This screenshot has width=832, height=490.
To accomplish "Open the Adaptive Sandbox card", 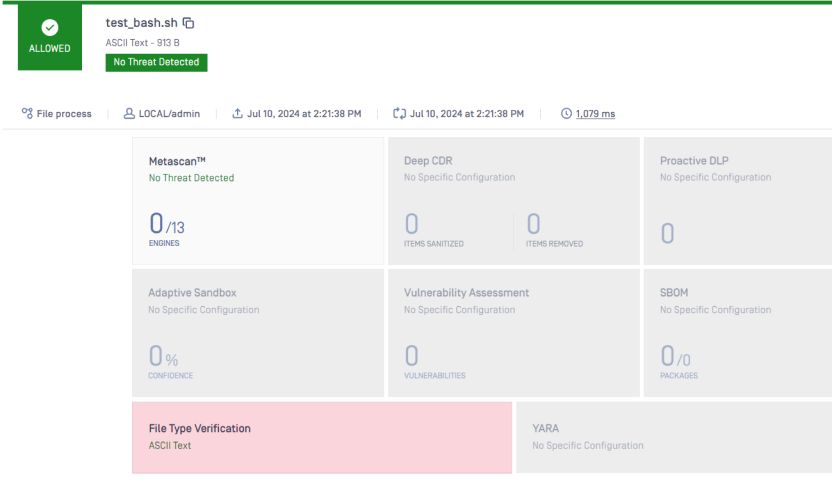I will [x=258, y=333].
